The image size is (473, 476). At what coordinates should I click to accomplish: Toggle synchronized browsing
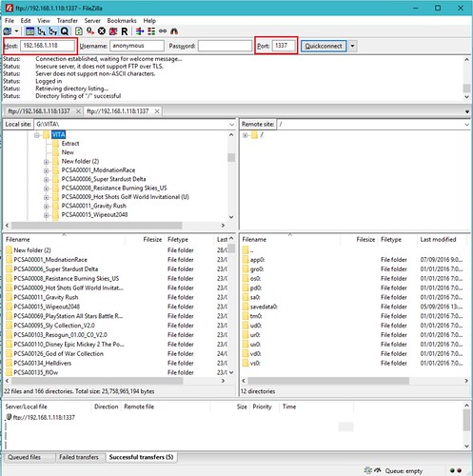tap(163, 31)
